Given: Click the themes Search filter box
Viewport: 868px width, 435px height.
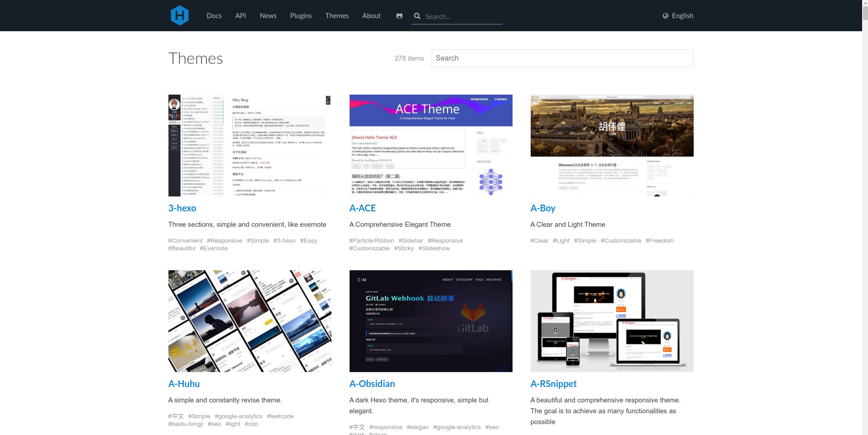Looking at the screenshot, I should point(561,58).
